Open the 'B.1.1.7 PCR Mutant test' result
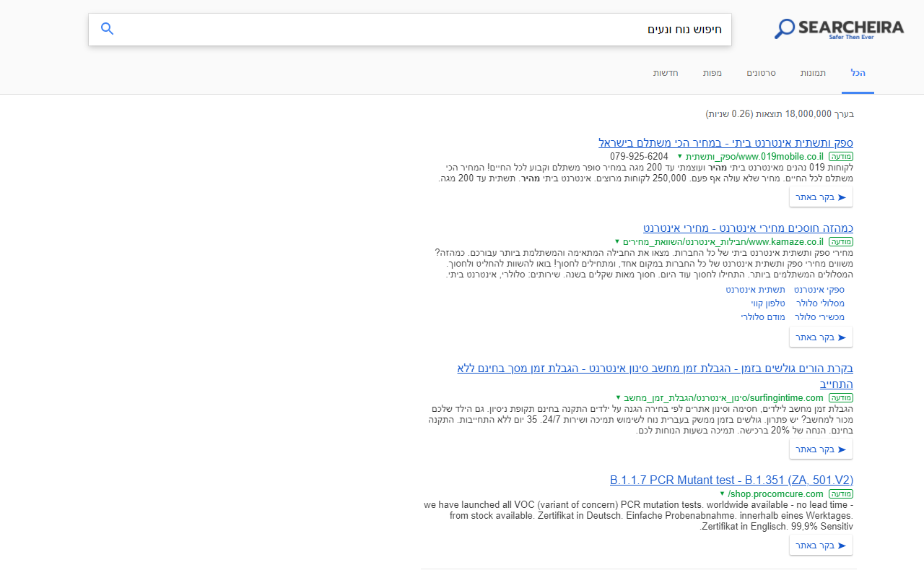This screenshot has height=578, width=924. (x=731, y=480)
